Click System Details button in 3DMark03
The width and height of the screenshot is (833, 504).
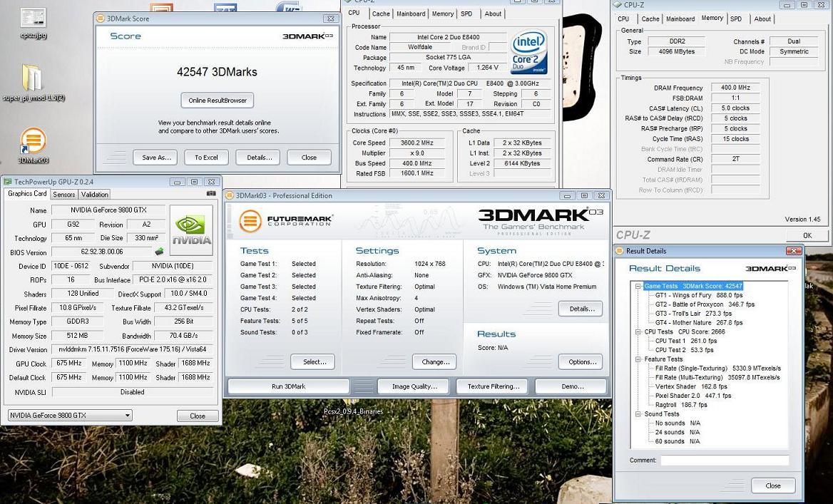coord(582,309)
